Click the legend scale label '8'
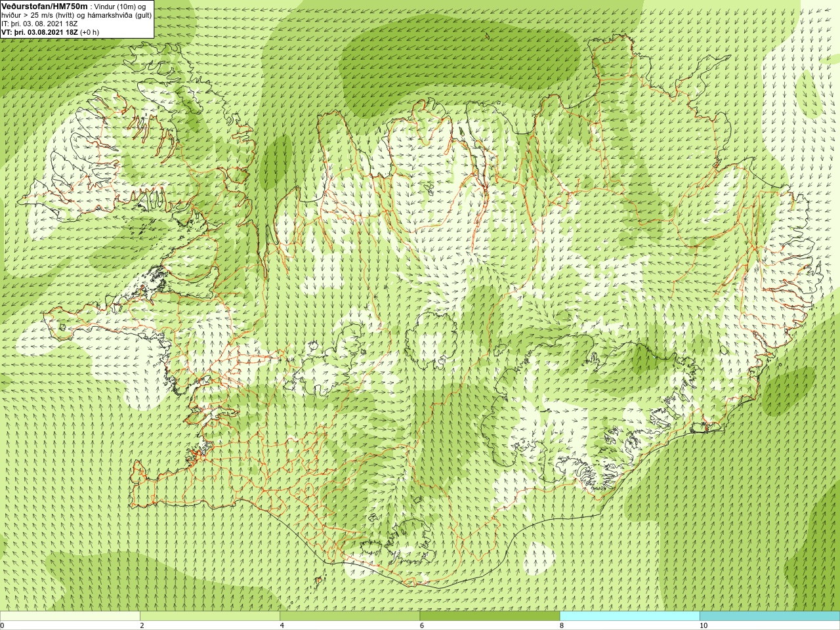The width and height of the screenshot is (840, 630). click(x=562, y=625)
